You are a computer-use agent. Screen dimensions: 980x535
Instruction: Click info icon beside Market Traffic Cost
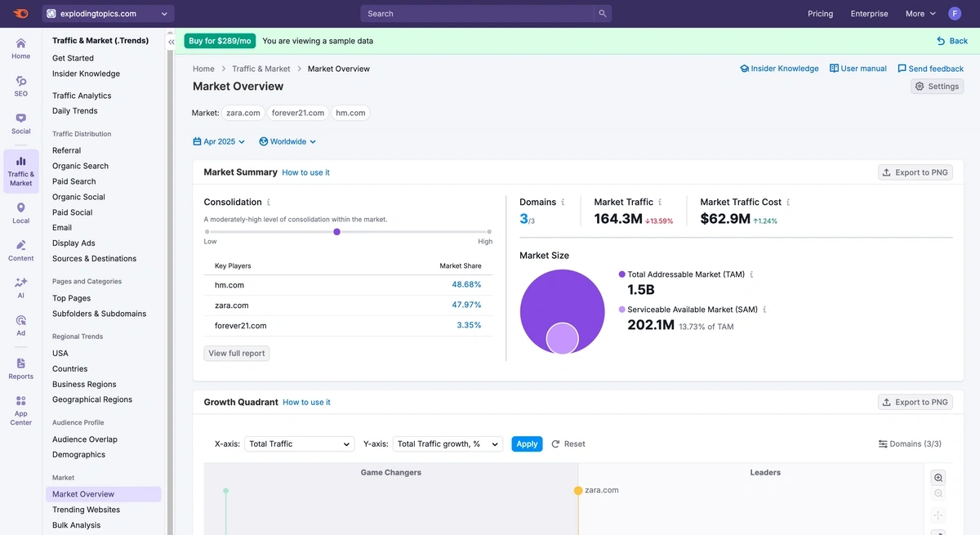point(788,203)
